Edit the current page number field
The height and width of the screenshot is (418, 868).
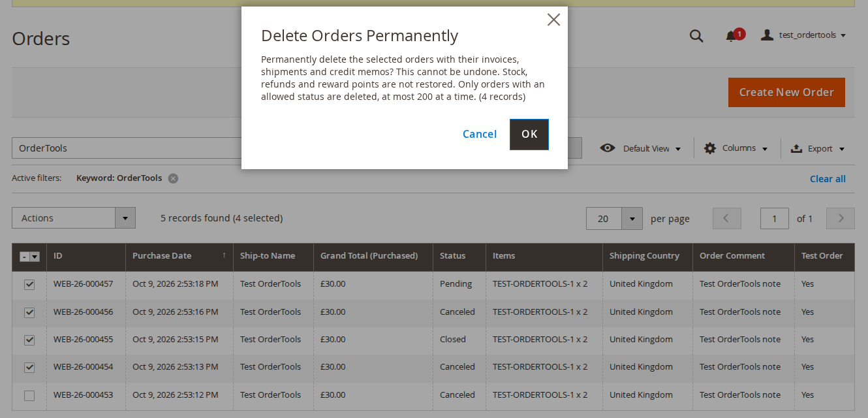(x=775, y=218)
